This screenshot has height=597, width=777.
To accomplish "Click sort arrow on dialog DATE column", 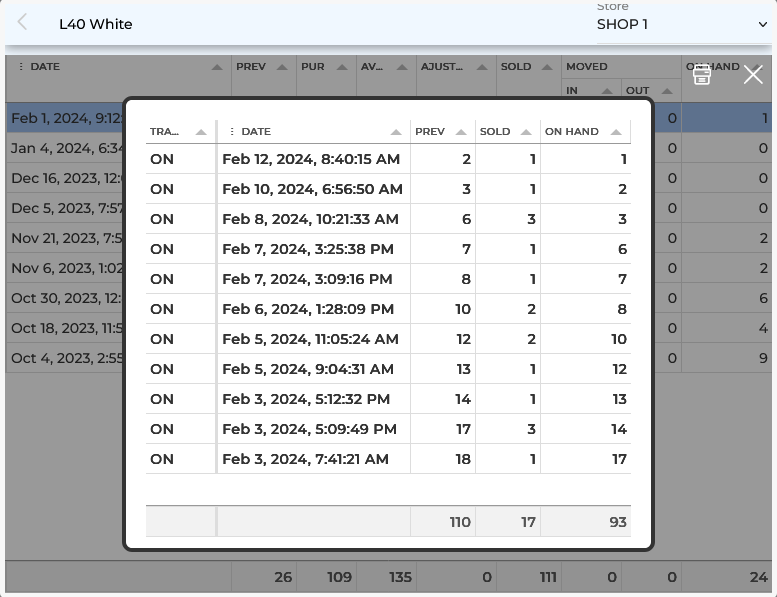I will [x=396, y=132].
